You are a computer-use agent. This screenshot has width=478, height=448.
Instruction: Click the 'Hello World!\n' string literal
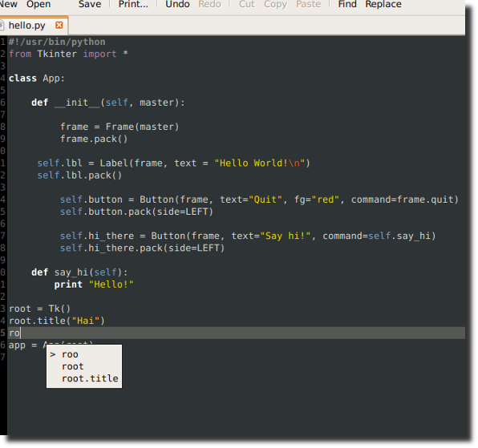pyautogui.click(x=259, y=163)
